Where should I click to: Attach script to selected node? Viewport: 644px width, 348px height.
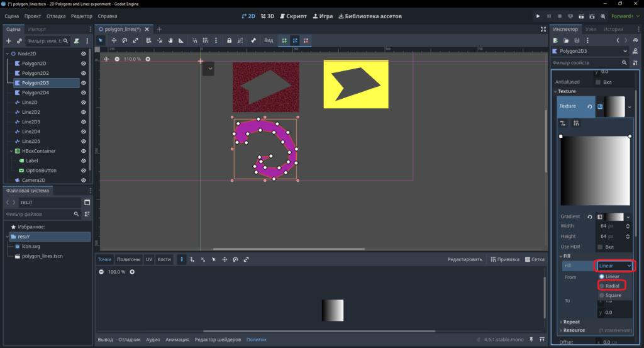coord(76,41)
